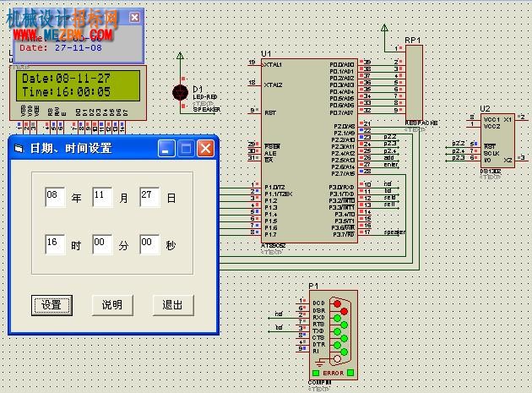Select the U2 DS1302 clock chip
Screen dimensions: 532x393
[x=497, y=140]
